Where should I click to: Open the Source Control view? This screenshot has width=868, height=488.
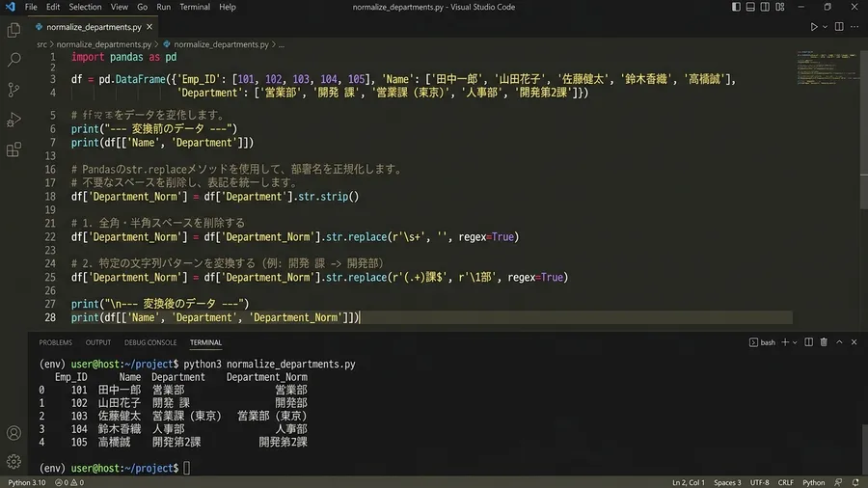14,89
